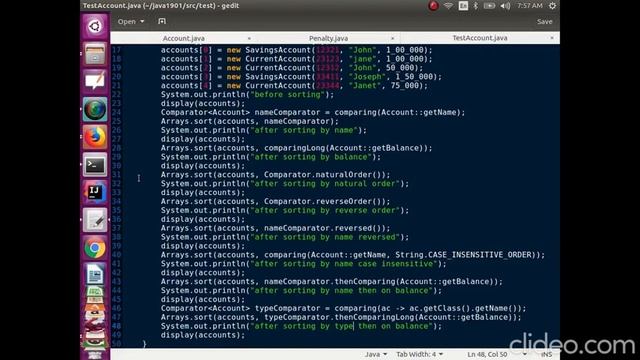
Task: Click the line number 31 in the gutter
Action: (116, 175)
